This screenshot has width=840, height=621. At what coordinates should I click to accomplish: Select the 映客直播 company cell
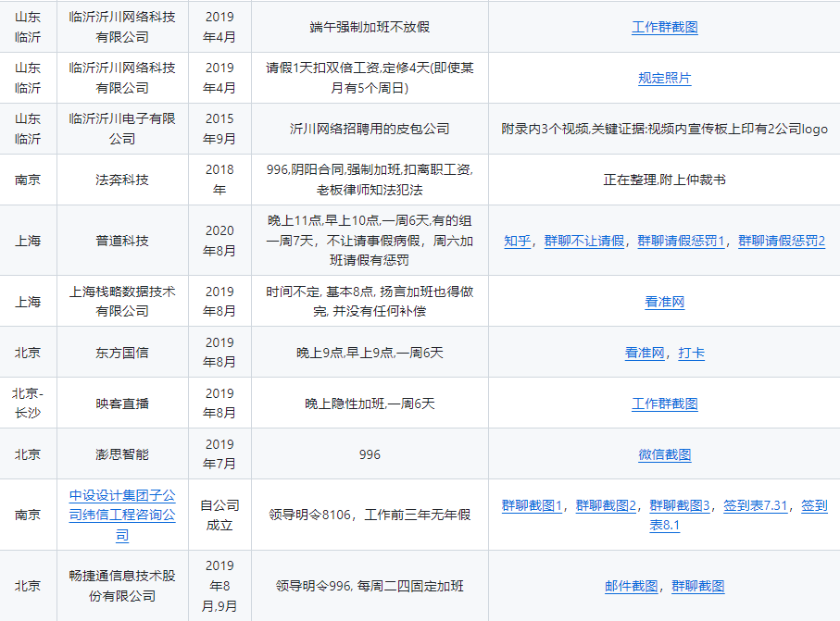click(122, 404)
